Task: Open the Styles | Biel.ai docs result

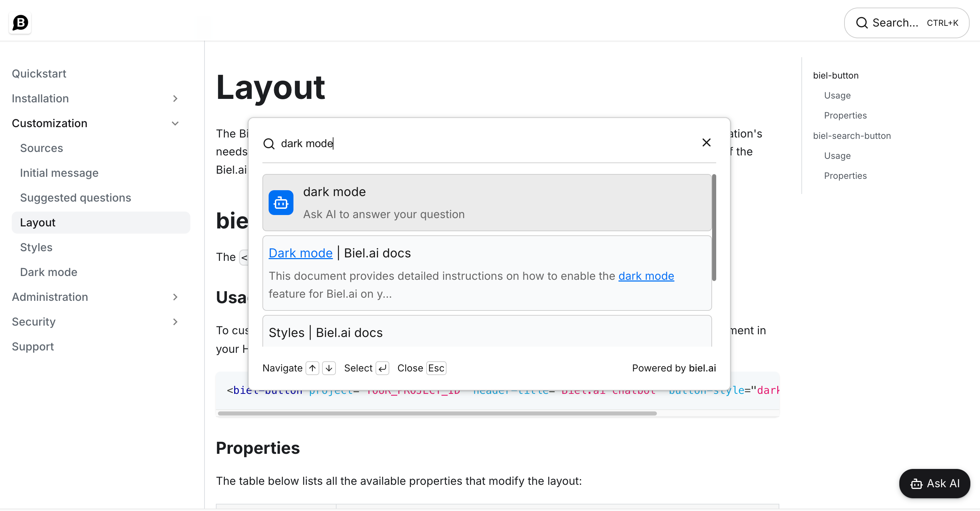Action: 487,331
